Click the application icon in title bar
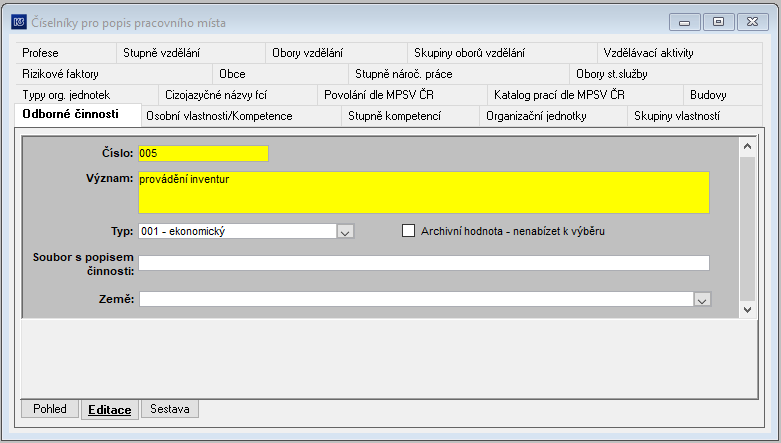 (19, 22)
